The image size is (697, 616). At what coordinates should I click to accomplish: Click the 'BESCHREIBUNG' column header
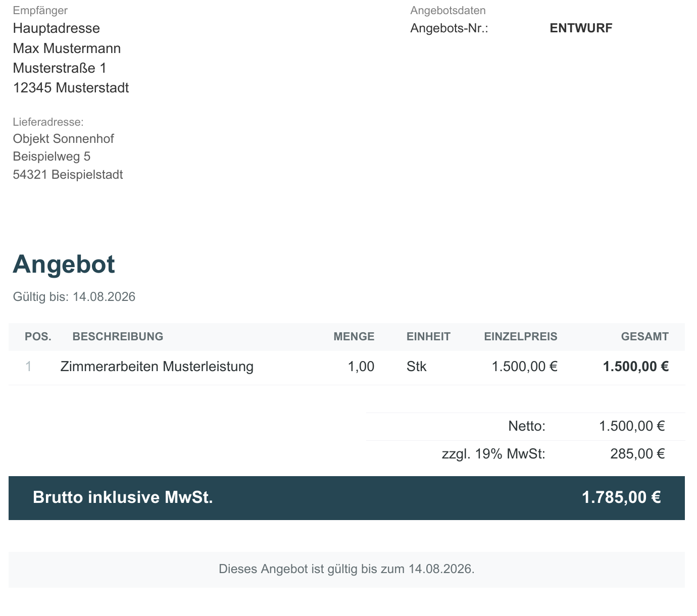(118, 337)
